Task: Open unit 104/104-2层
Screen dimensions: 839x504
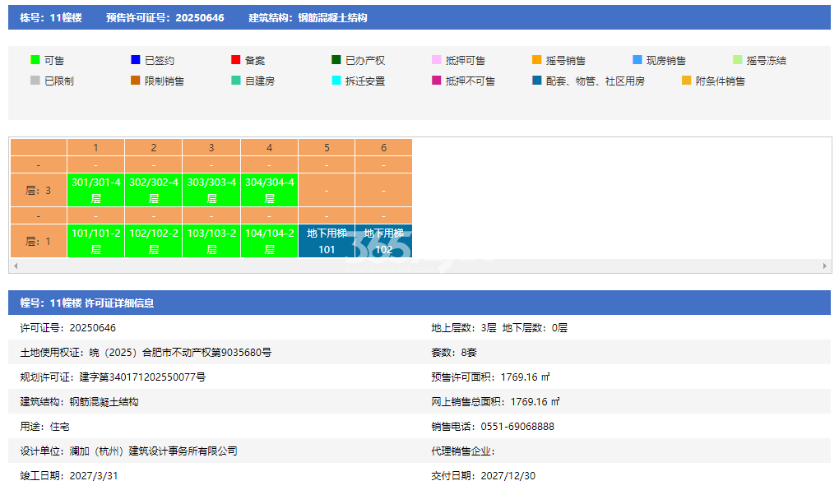Action: coord(269,241)
